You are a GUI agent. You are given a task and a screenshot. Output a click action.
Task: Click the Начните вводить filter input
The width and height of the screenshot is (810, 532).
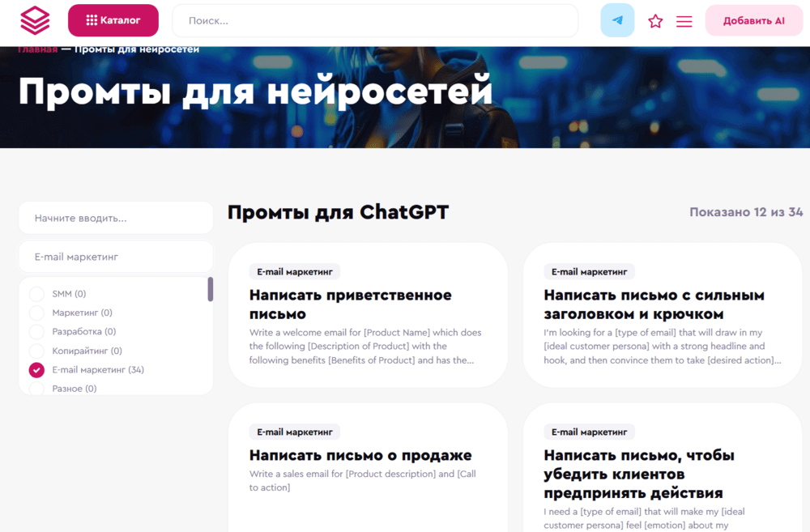(x=116, y=218)
